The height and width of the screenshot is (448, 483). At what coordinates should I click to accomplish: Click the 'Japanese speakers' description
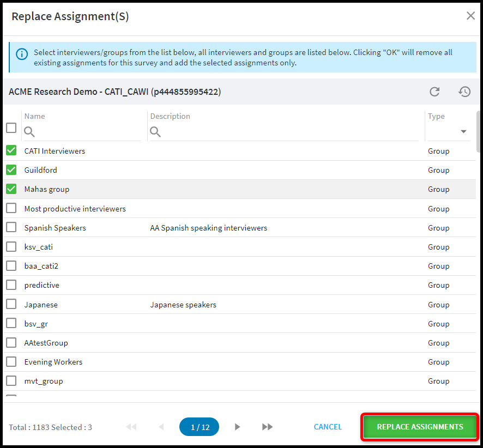click(183, 305)
